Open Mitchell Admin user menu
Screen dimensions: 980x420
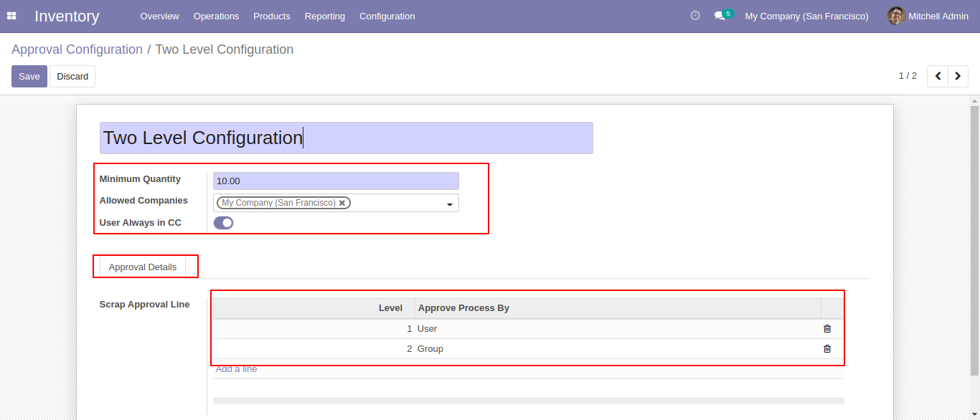[x=928, y=16]
